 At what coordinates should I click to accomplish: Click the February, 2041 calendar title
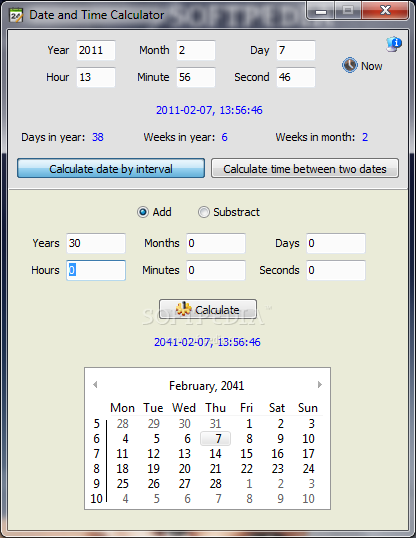(x=207, y=386)
